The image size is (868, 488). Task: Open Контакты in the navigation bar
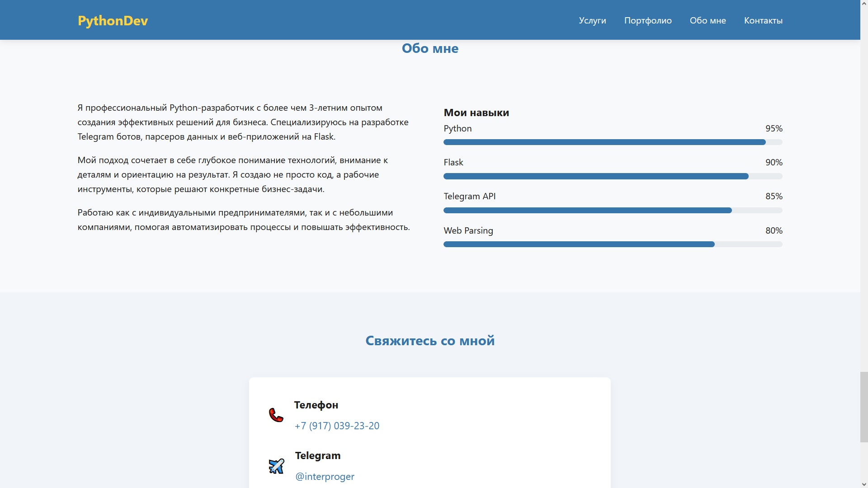763,20
